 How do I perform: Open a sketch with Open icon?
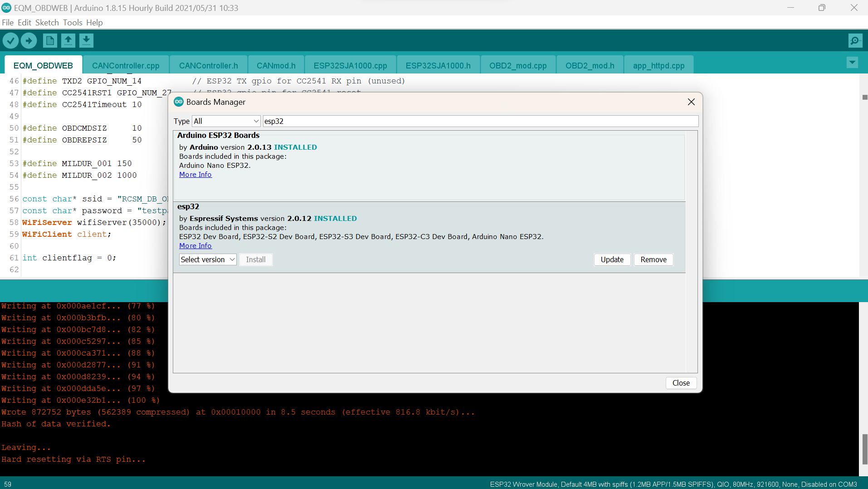point(68,41)
